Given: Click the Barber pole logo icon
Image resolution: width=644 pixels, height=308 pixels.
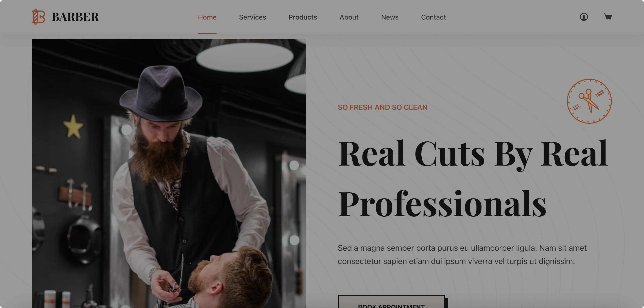Looking at the screenshot, I should click(38, 17).
